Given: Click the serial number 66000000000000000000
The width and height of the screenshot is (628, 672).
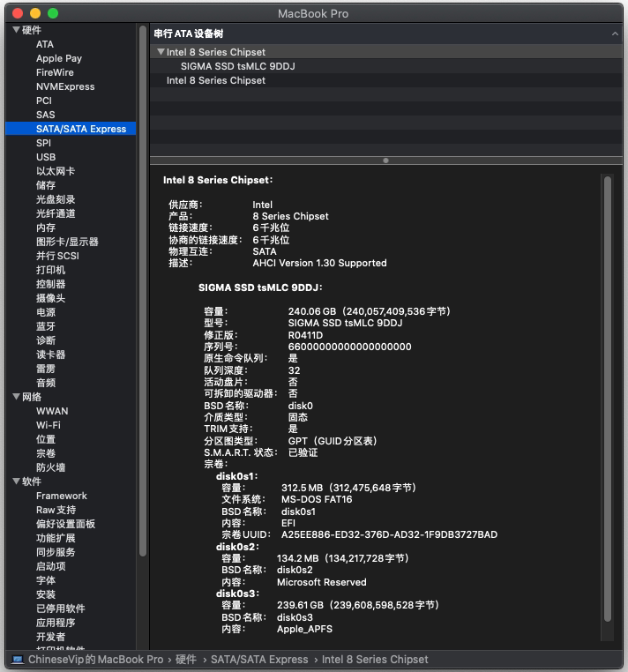Looking at the screenshot, I should (350, 347).
